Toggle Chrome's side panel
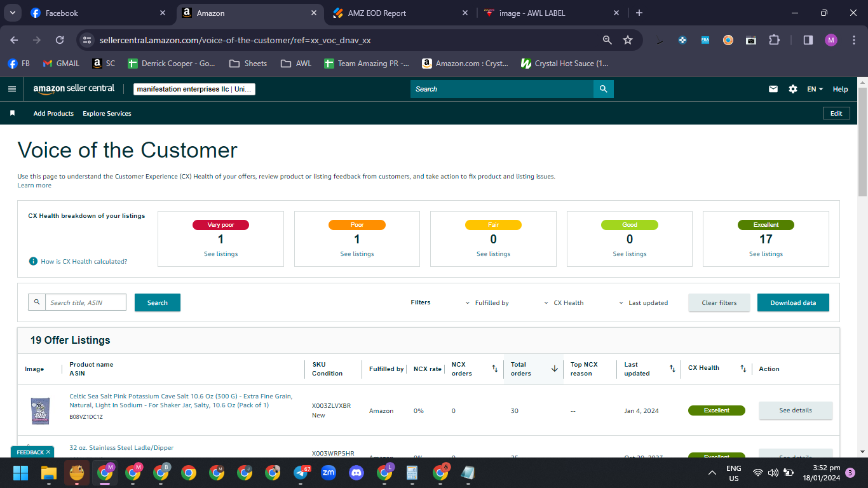This screenshot has height=488, width=868. 808,40
